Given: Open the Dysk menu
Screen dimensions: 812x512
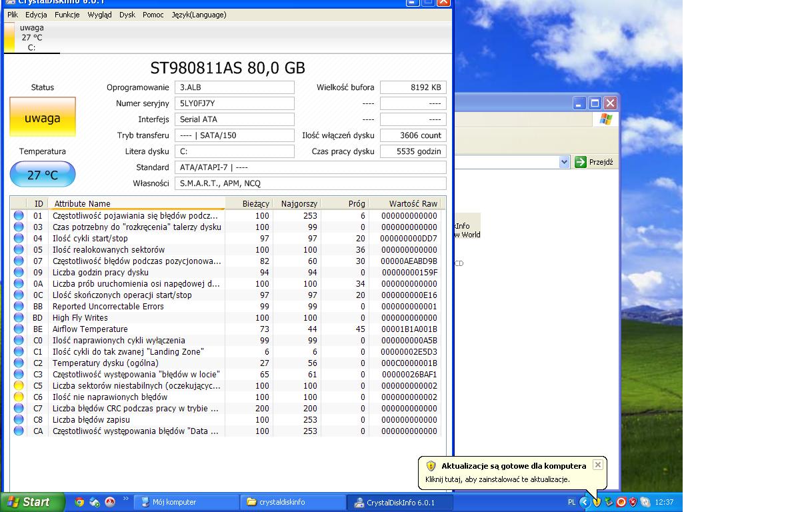Looking at the screenshot, I should tap(127, 15).
